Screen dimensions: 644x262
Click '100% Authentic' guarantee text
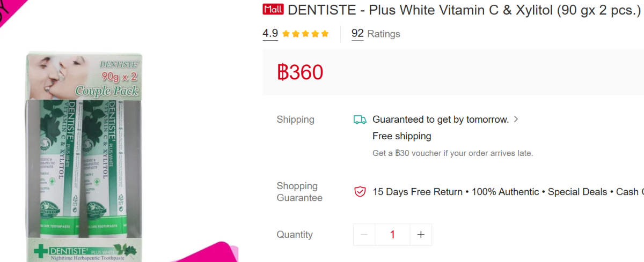(x=505, y=192)
